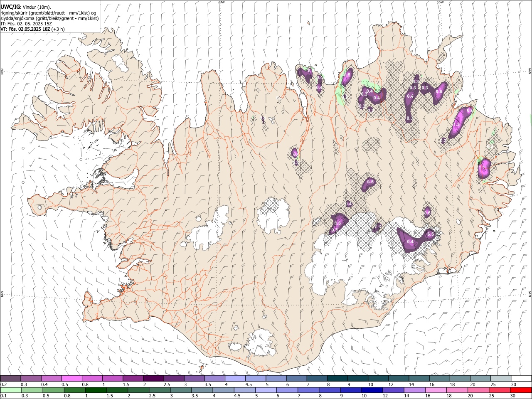Select the violet 3–3.5 snow-scale swatch
The width and height of the screenshot is (532, 399).
195,378
